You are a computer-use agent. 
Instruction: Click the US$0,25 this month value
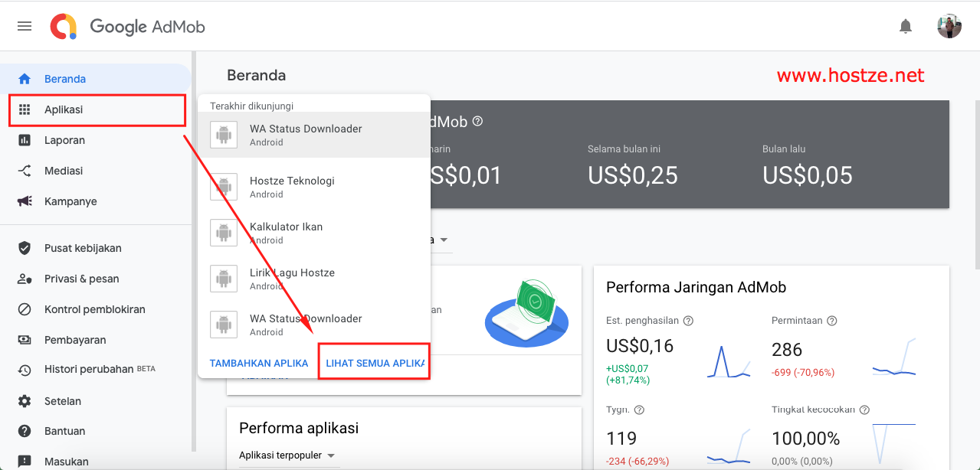(x=633, y=175)
